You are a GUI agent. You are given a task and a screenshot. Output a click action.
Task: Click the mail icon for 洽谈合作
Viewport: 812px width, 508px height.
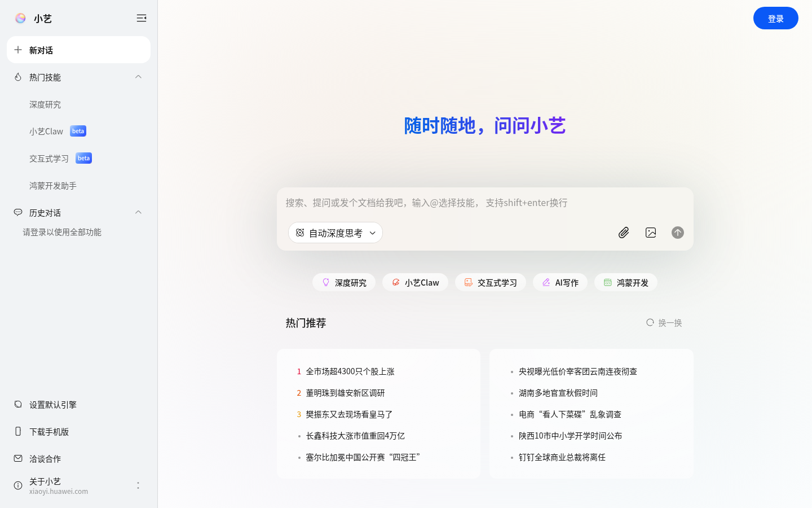(x=18, y=458)
